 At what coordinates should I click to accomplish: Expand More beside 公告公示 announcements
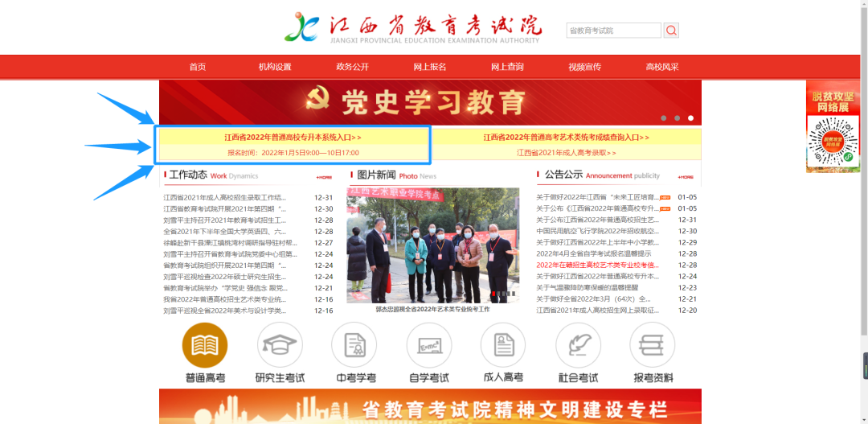pos(685,176)
